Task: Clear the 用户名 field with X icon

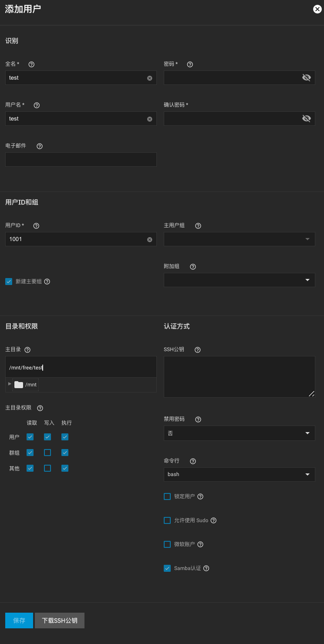Action: click(149, 119)
